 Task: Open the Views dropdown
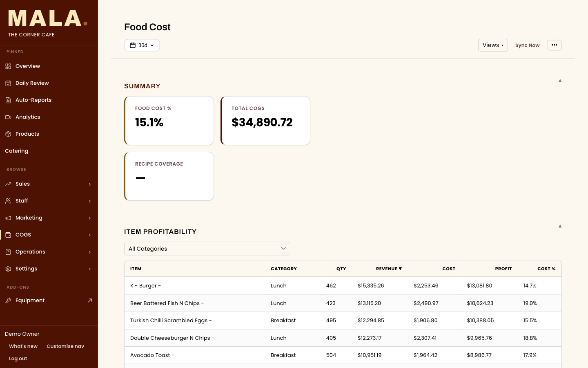coord(493,45)
